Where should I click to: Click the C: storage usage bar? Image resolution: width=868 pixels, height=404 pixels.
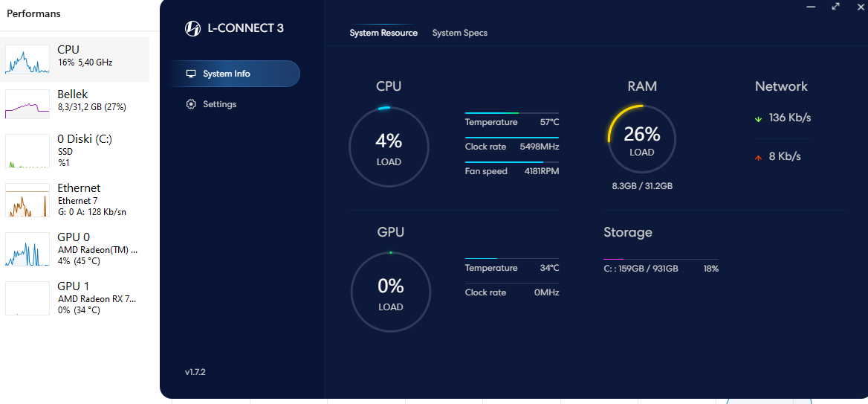click(661, 259)
